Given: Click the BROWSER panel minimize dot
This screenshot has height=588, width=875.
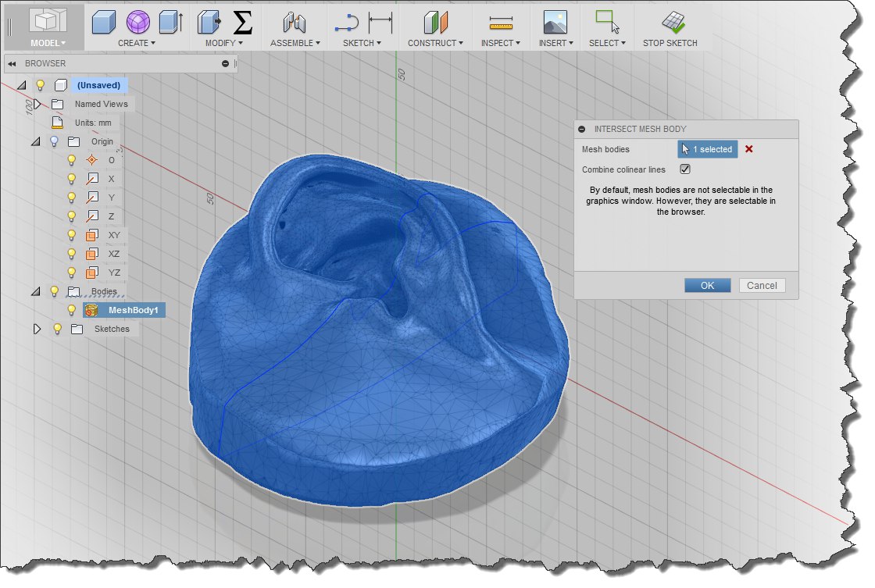Looking at the screenshot, I should coord(226,63).
